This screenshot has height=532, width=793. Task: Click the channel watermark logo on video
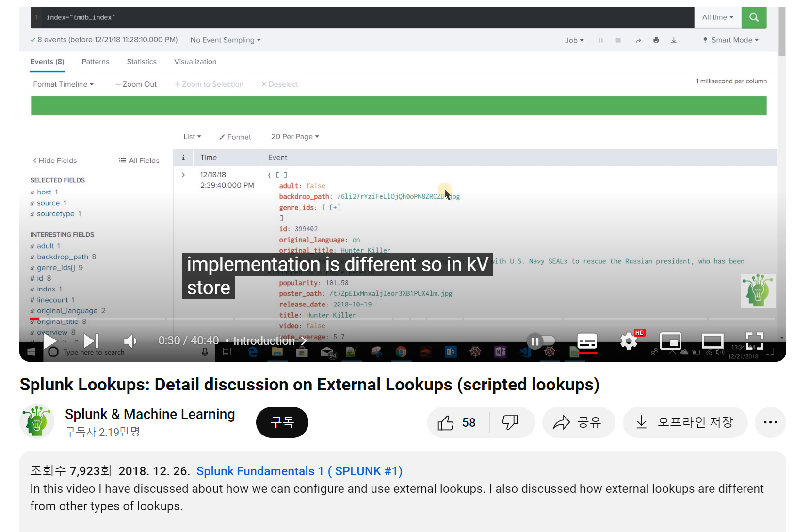tap(758, 291)
